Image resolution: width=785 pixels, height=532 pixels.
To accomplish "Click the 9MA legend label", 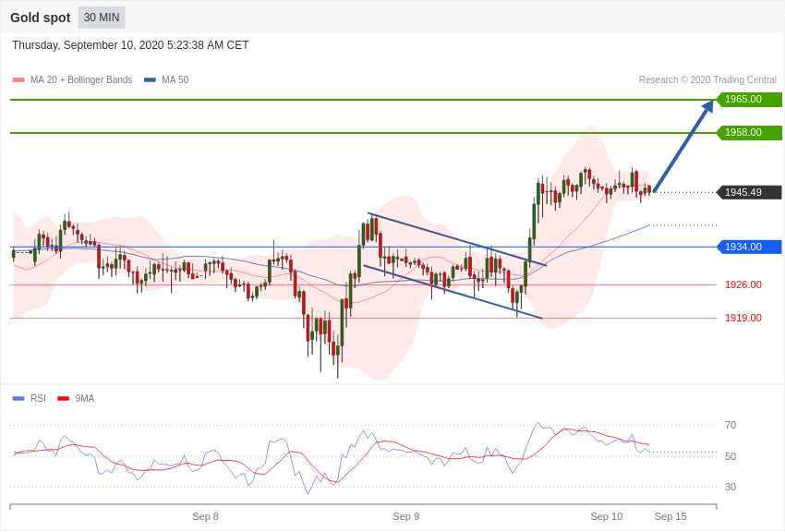I will (85, 398).
